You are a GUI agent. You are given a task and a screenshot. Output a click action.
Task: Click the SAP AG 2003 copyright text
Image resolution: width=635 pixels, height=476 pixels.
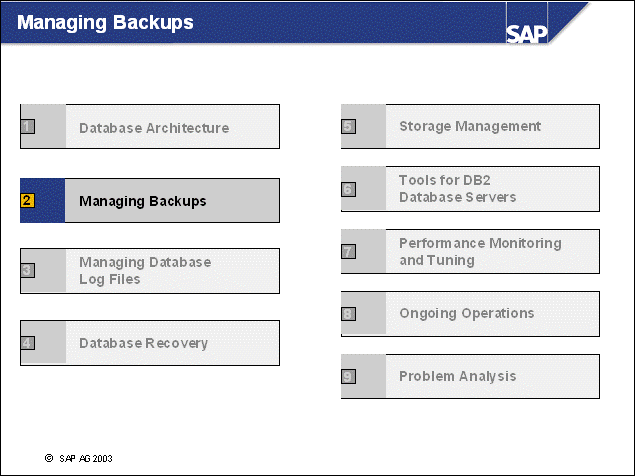[79, 457]
